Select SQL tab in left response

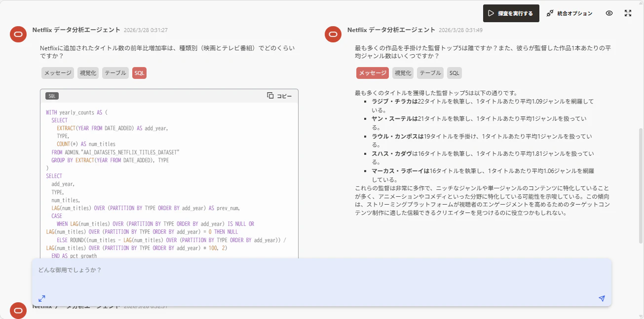click(x=139, y=73)
